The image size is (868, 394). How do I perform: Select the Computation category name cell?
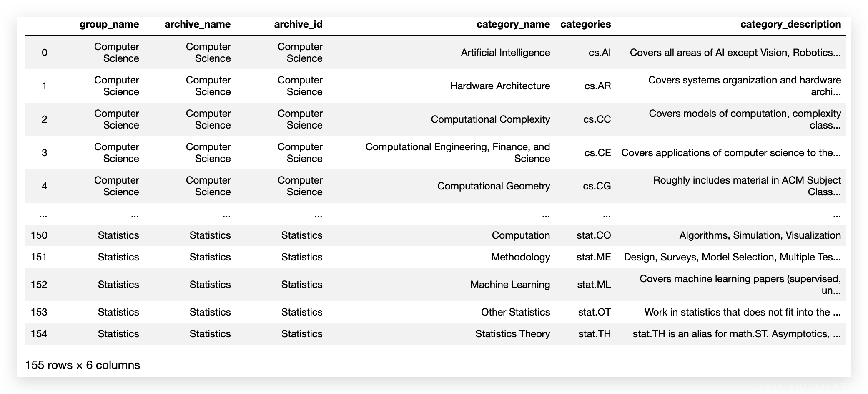(x=521, y=235)
